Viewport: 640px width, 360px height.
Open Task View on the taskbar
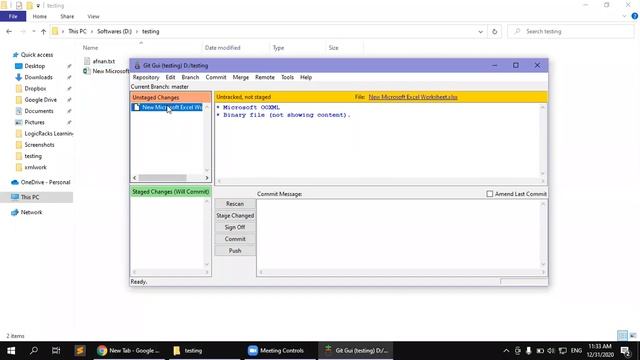(x=56, y=351)
